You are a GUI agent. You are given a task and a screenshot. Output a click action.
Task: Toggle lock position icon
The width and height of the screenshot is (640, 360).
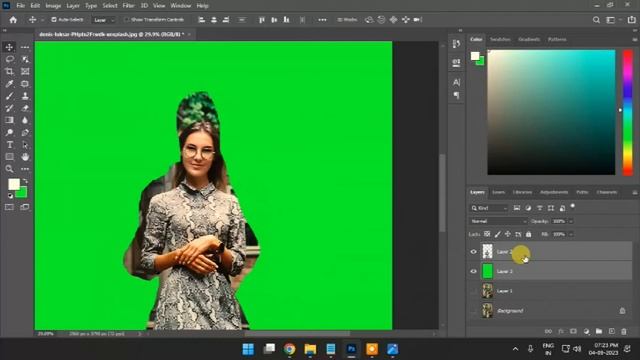pyautogui.click(x=508, y=234)
